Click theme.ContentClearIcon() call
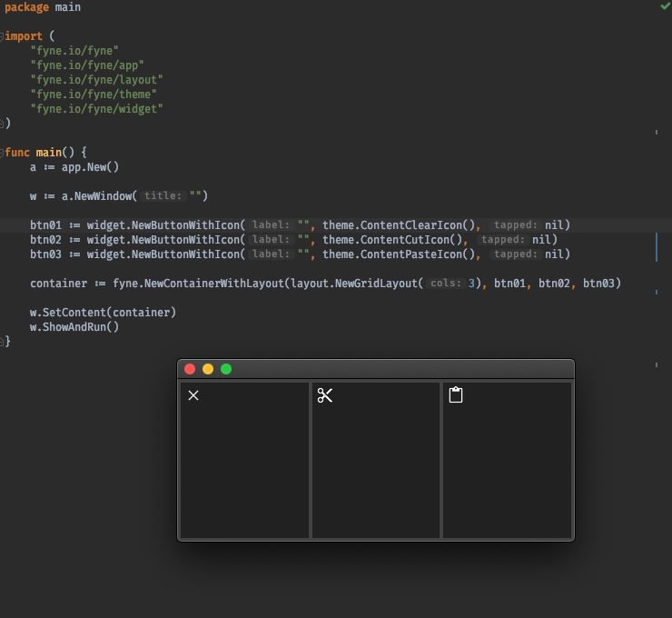Viewport: 672px width, 618px height. [x=399, y=225]
